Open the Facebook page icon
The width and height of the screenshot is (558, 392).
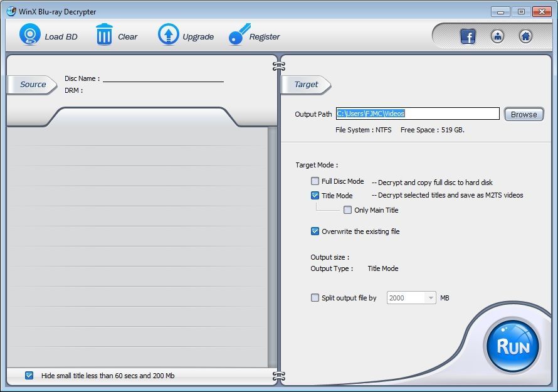point(468,36)
